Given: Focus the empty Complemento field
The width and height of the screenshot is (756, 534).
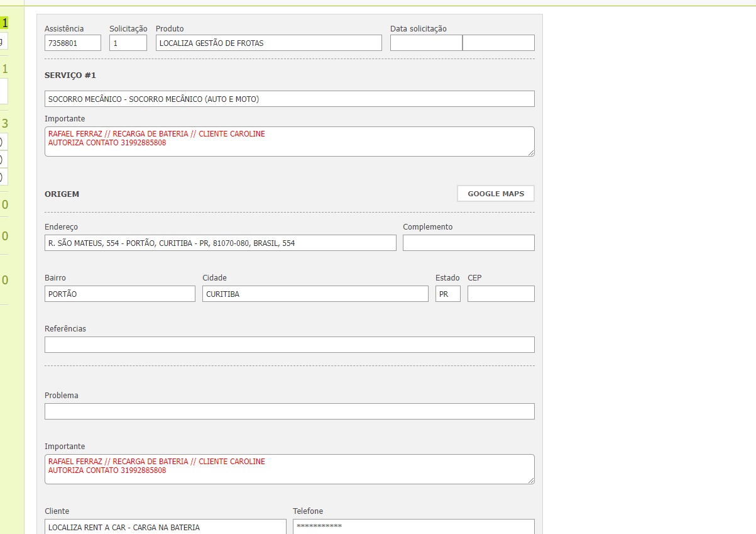Looking at the screenshot, I should pyautogui.click(x=469, y=243).
